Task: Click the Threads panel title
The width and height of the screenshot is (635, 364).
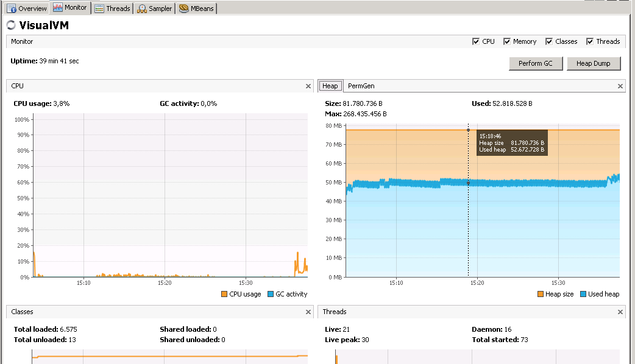Action: (335, 312)
